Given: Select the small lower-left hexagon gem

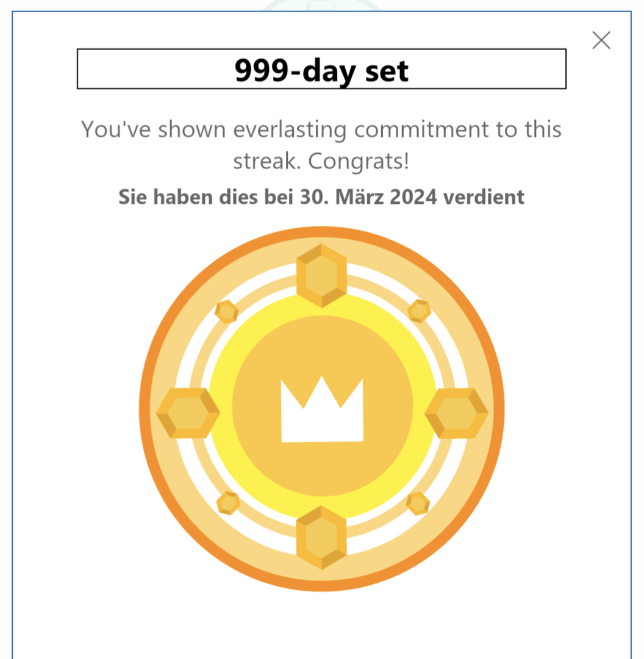Looking at the screenshot, I should click(228, 503).
